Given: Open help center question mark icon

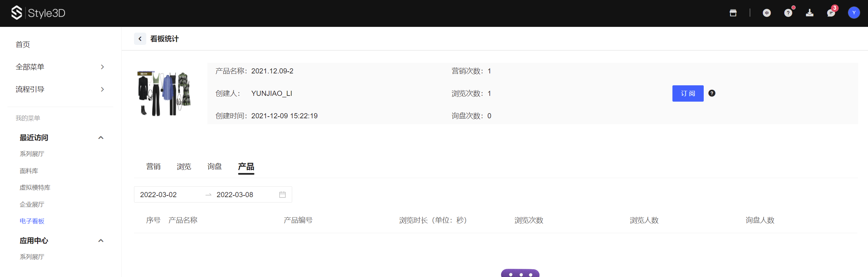Looking at the screenshot, I should point(788,13).
